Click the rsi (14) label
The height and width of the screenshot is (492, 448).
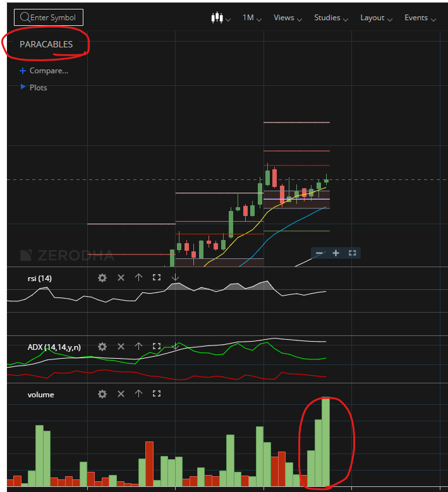coord(40,279)
